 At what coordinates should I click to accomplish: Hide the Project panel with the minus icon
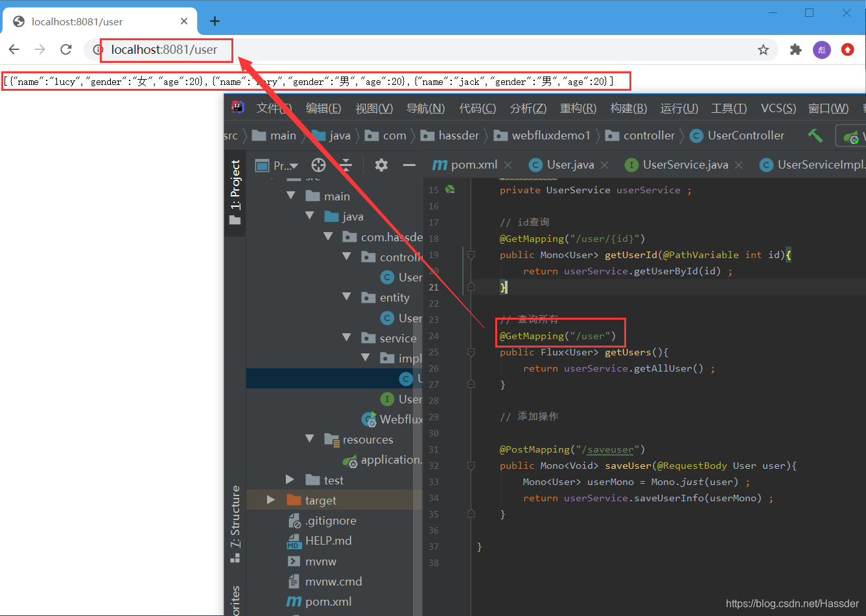click(409, 165)
